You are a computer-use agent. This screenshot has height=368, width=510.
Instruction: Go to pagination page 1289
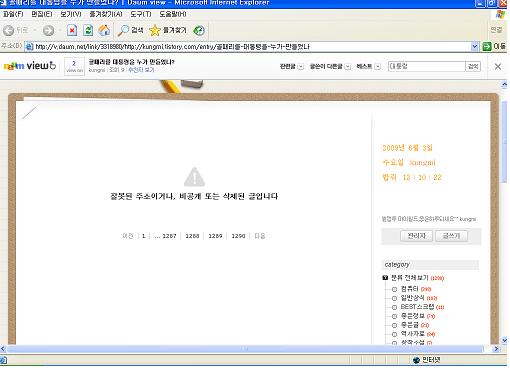[x=215, y=236]
